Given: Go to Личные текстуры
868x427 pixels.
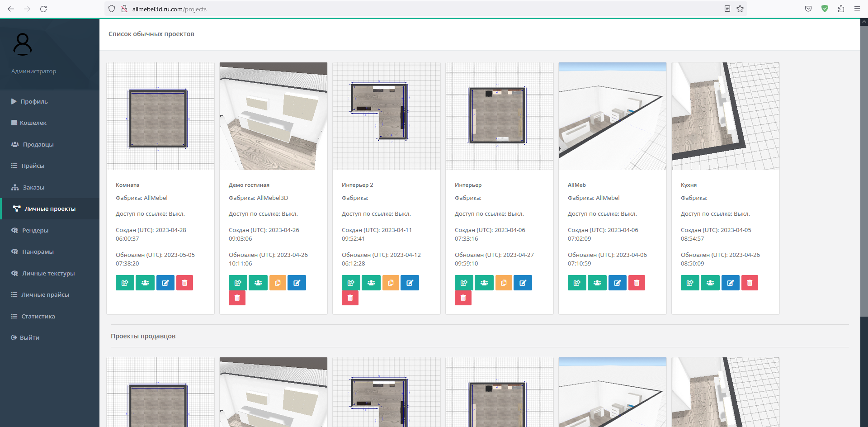Looking at the screenshot, I should [x=50, y=273].
